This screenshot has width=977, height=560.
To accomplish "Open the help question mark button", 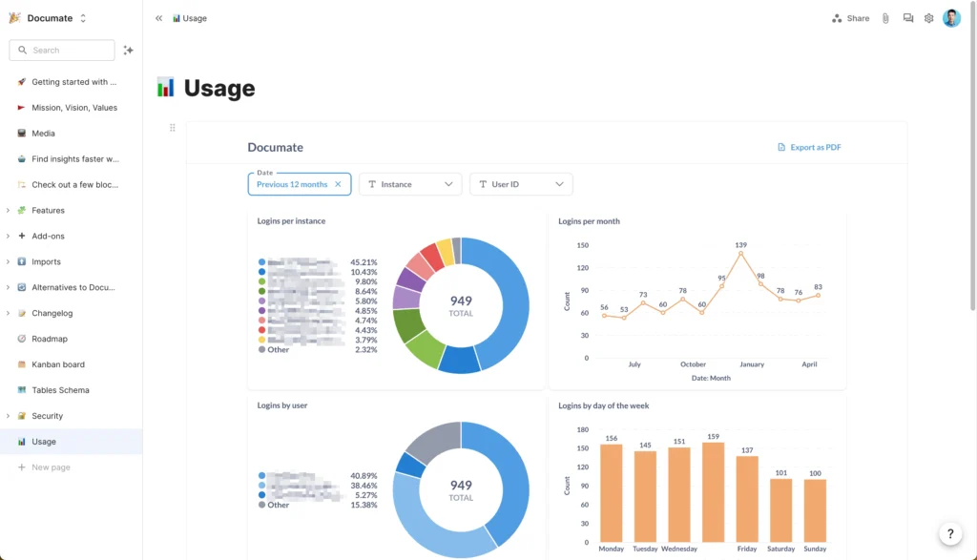I will [950, 534].
